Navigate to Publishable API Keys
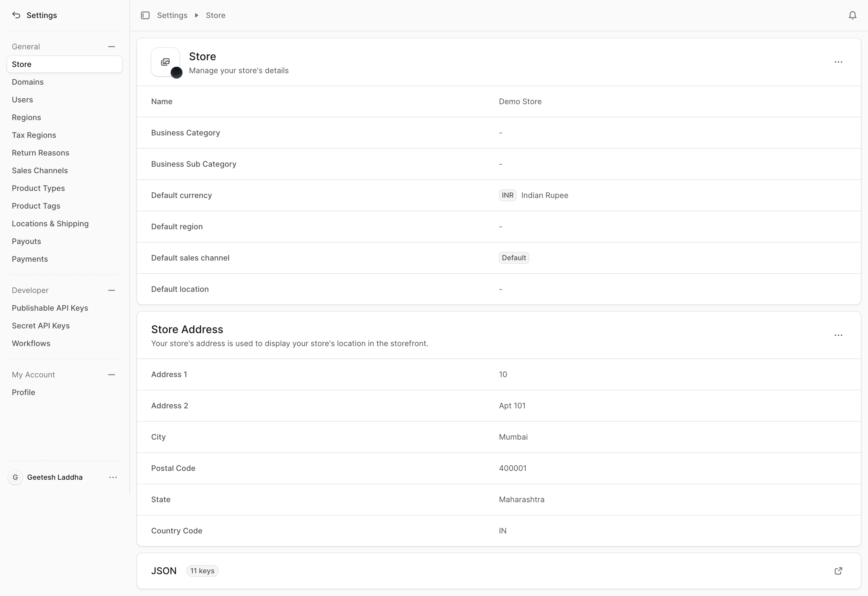This screenshot has height=596, width=868. point(50,308)
